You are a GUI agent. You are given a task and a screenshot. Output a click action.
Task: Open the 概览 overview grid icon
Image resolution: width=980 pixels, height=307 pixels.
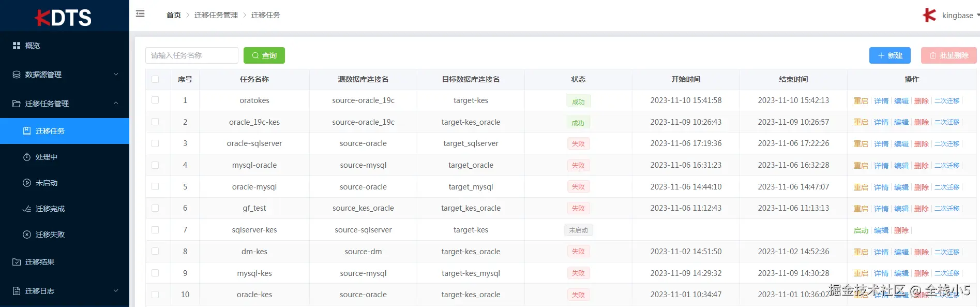(17, 46)
